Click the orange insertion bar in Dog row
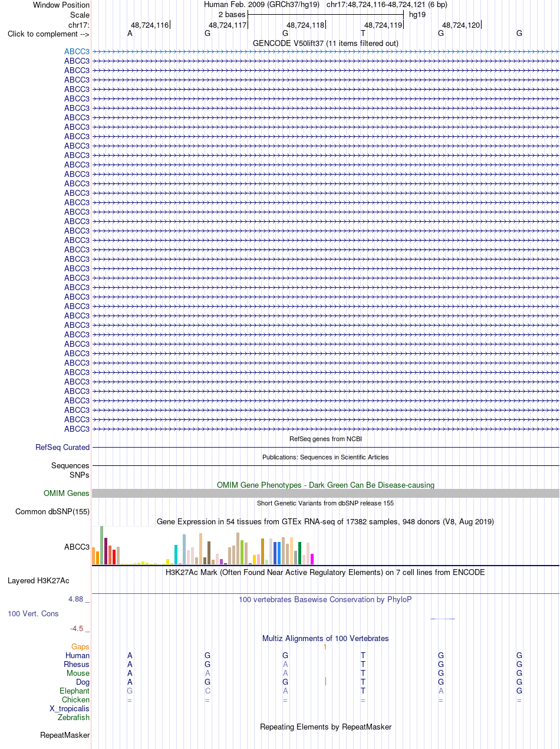Image resolution: width=560 pixels, height=749 pixels. coord(325,681)
